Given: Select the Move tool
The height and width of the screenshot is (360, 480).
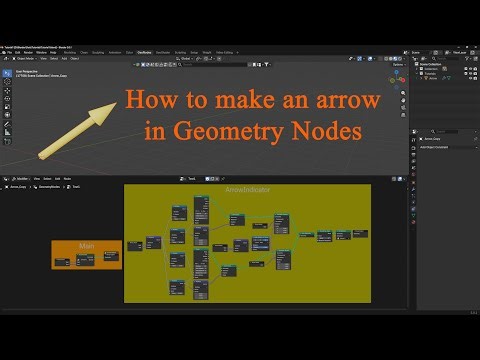Looking at the screenshot, I should coord(7,90).
